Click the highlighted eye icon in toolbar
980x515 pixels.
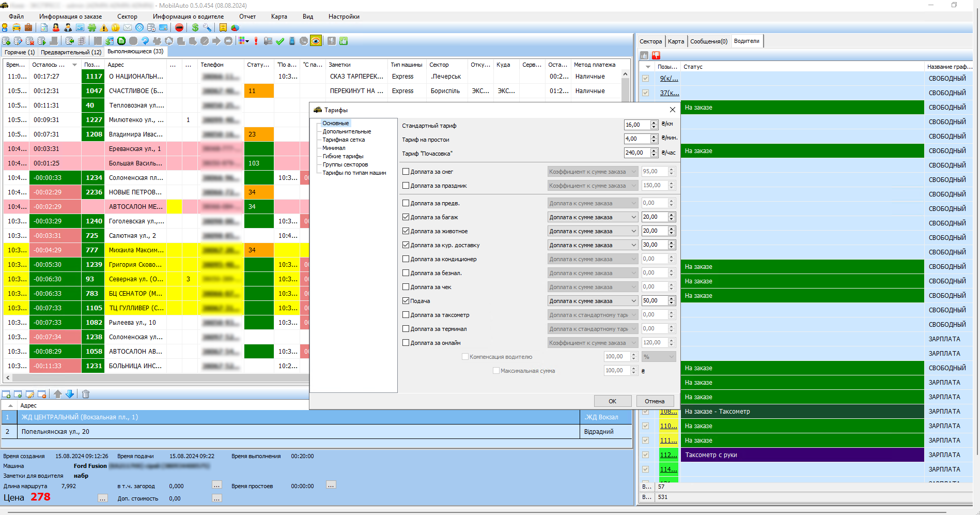(x=316, y=41)
